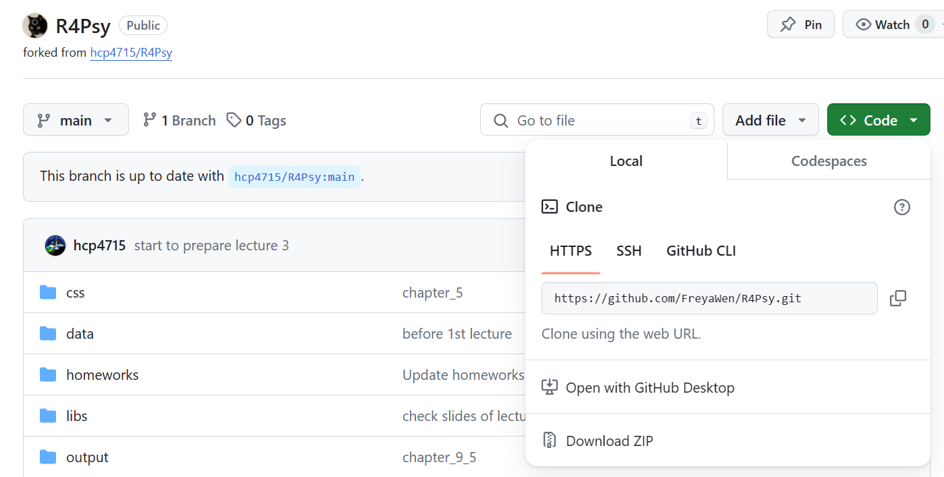Toggle the green Code dropdown button
Screen dimensions: 944x477
tap(878, 120)
